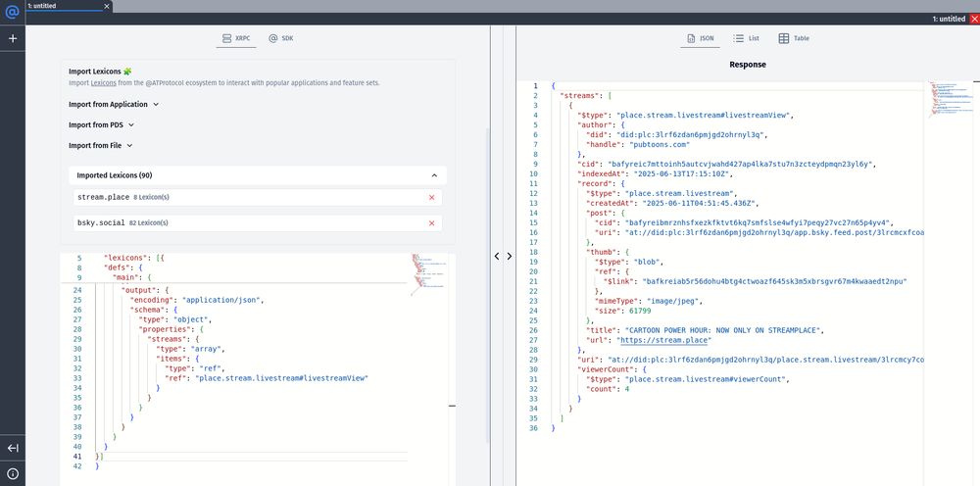This screenshot has width=980, height=486.
Task: Click the "size": 61799 line
Action: [x=622, y=311]
